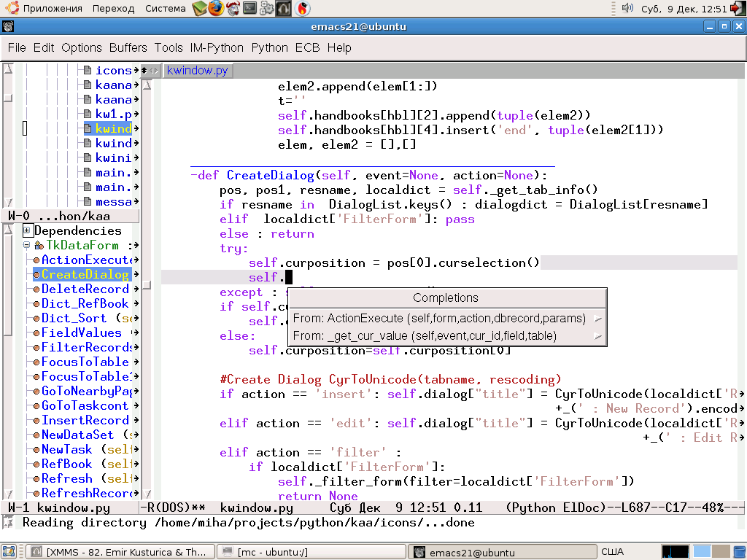Jump to the DeleteRecord method

coord(85,289)
